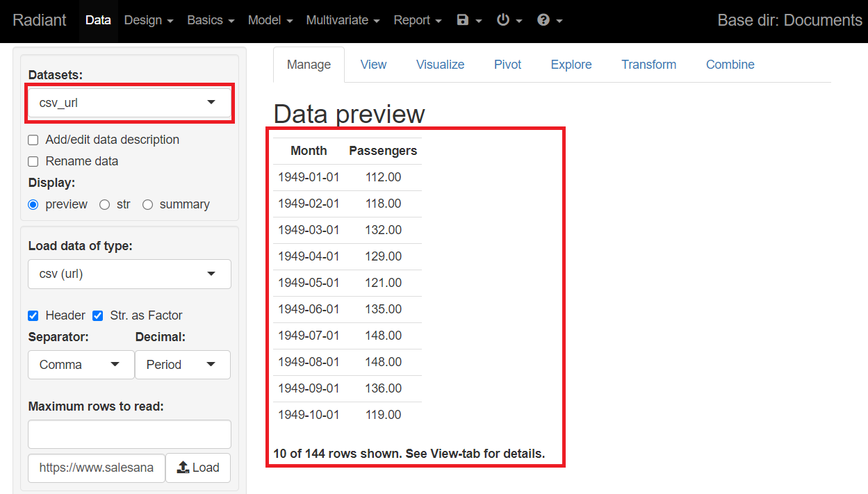Screen dimensions: 868x494
Task: Choose the summary display option
Action: point(147,205)
